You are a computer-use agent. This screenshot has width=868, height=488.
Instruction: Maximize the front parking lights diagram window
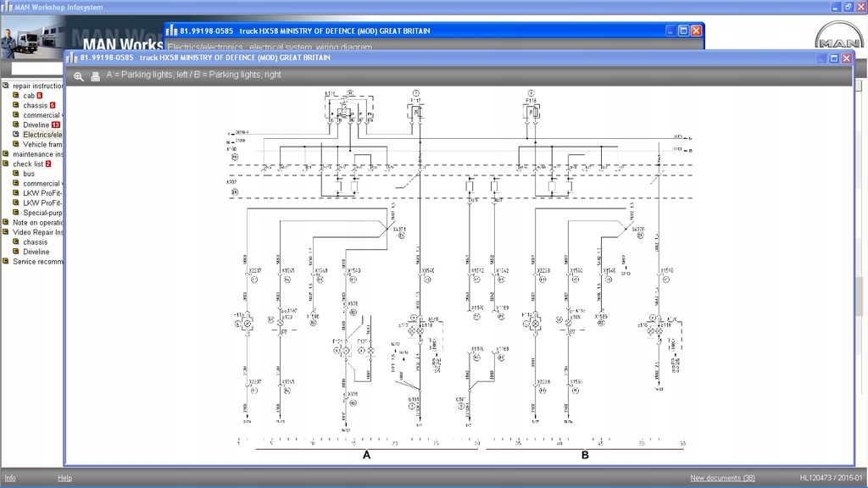pyautogui.click(x=834, y=58)
